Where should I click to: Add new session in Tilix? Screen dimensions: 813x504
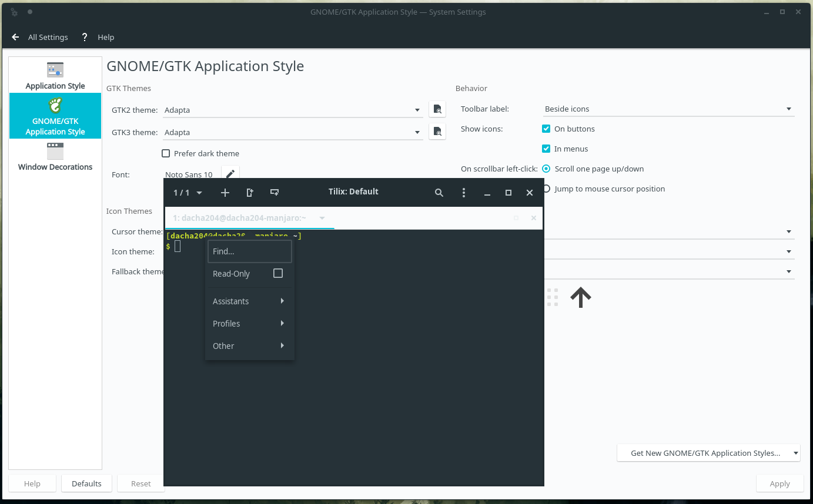(x=225, y=193)
